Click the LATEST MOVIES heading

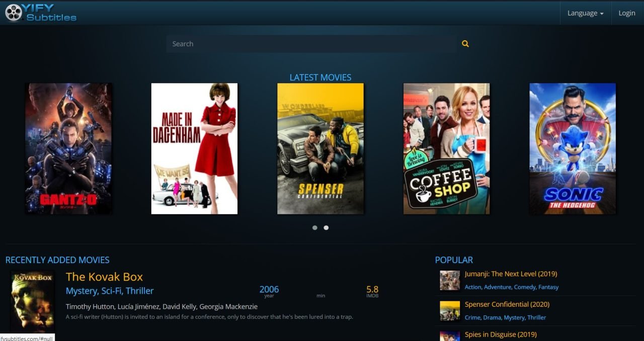pos(320,77)
